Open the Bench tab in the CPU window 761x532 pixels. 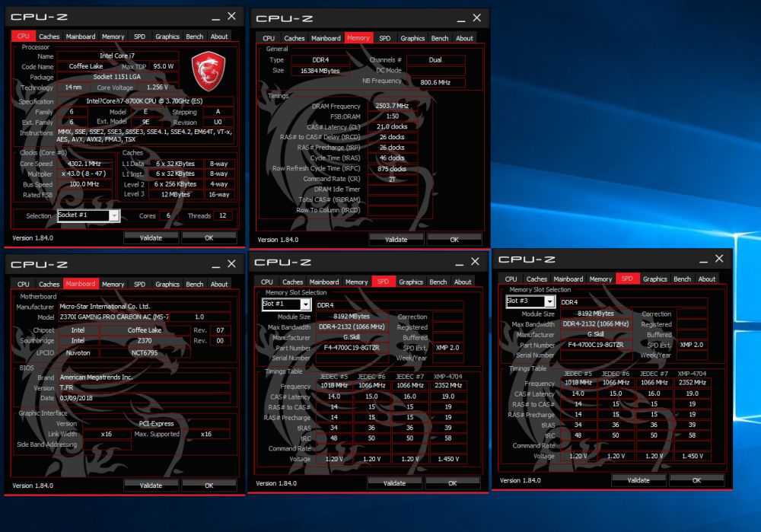[x=194, y=36]
